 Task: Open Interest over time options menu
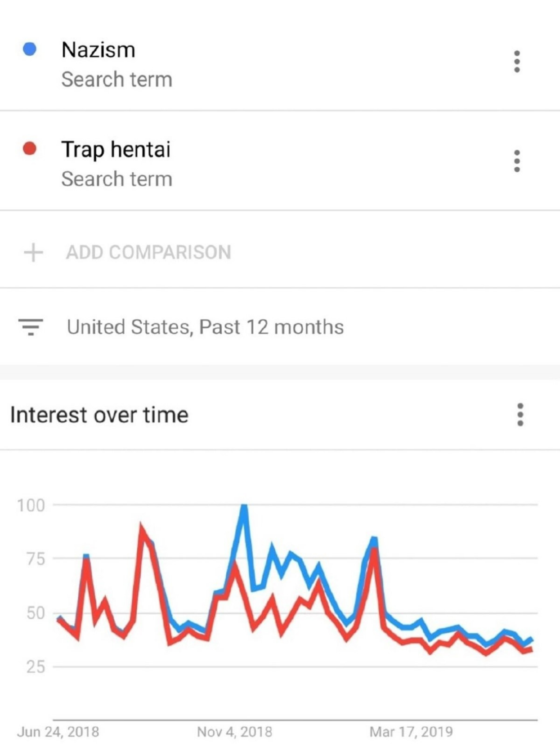[x=519, y=415]
